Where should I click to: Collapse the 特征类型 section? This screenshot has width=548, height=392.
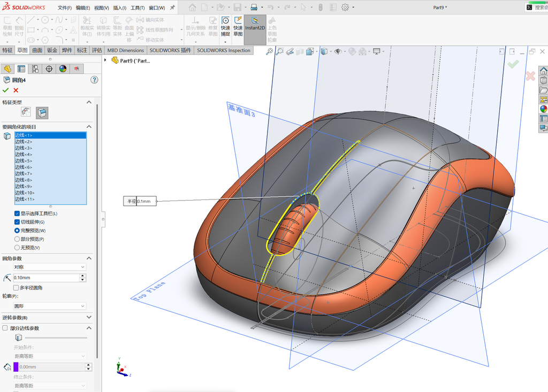click(89, 102)
